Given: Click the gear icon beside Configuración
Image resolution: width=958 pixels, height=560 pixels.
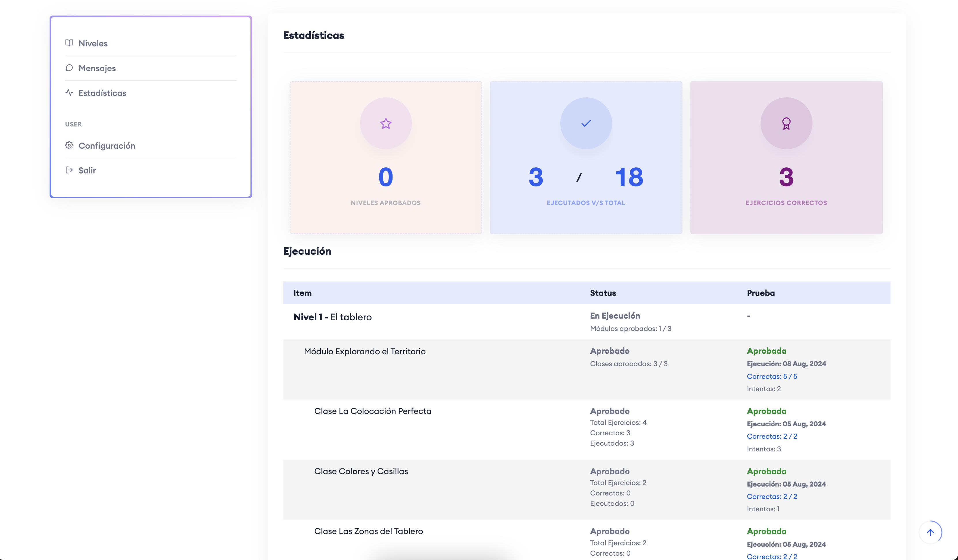Looking at the screenshot, I should pos(69,145).
